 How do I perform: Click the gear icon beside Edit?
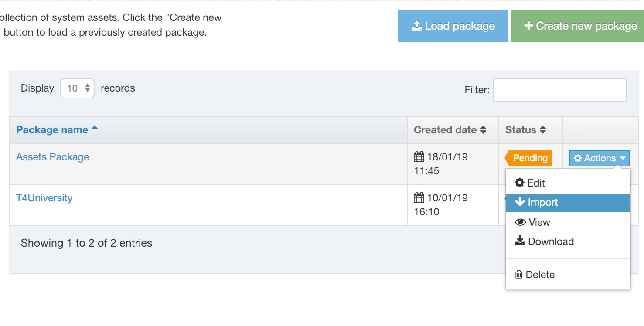coord(519,183)
